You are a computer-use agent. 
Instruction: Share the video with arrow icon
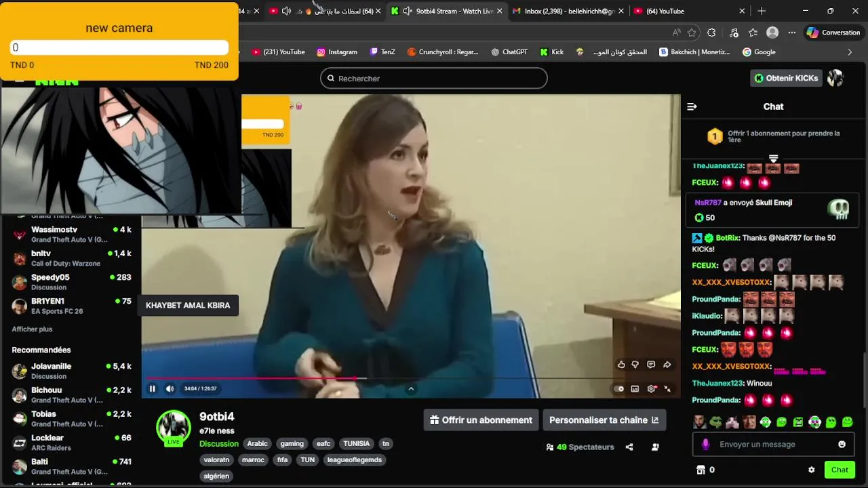[667, 365]
